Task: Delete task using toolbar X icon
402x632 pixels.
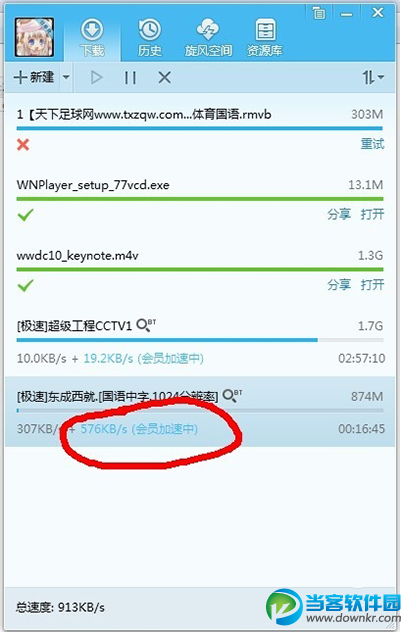Action: 164,77
